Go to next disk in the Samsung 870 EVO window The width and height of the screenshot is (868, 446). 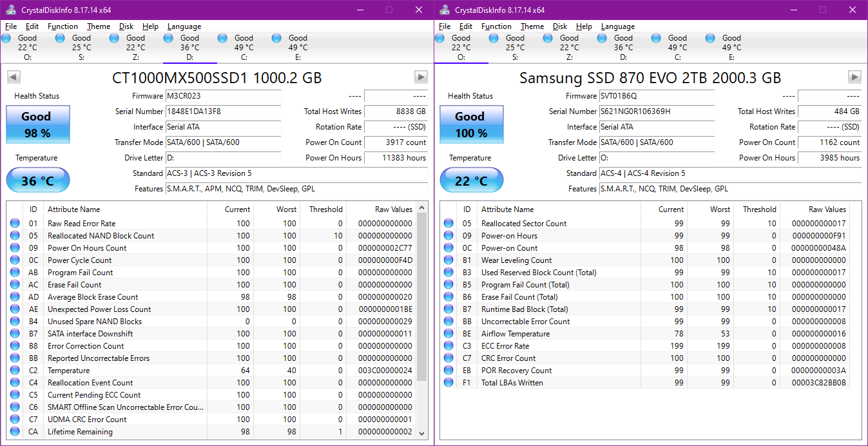[854, 77]
